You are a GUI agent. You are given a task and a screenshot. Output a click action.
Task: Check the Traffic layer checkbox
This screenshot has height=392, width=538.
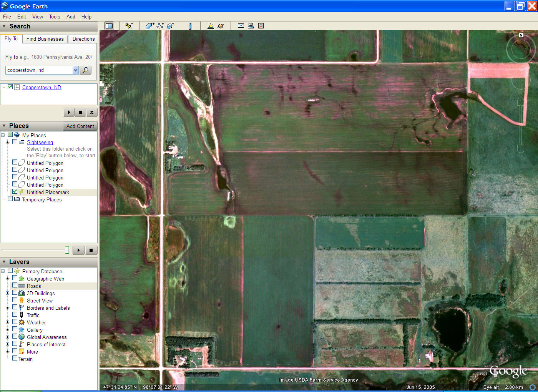15,314
